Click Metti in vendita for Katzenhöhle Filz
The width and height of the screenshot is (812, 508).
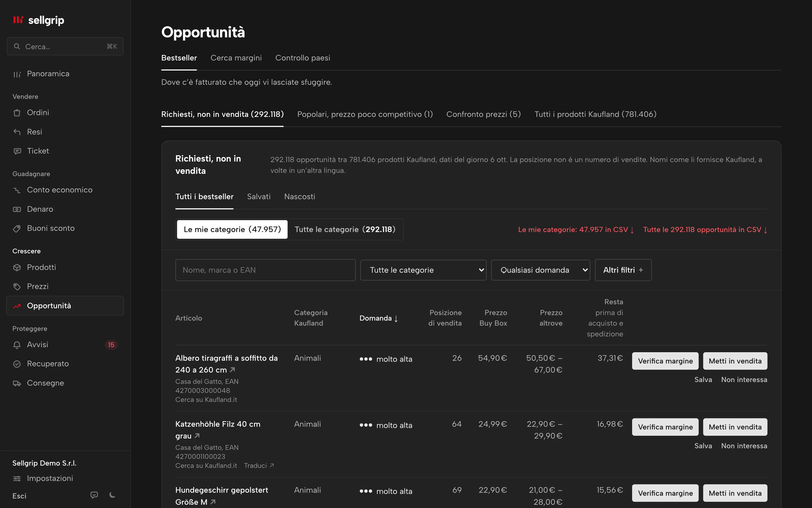[735, 427]
